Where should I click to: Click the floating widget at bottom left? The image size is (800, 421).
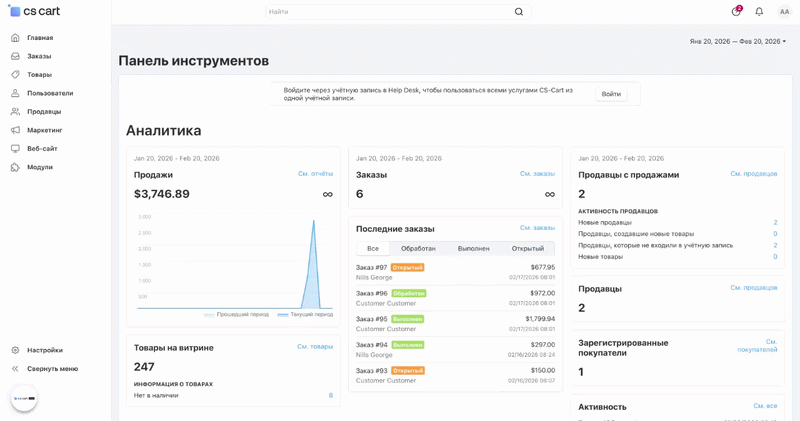pos(24,398)
